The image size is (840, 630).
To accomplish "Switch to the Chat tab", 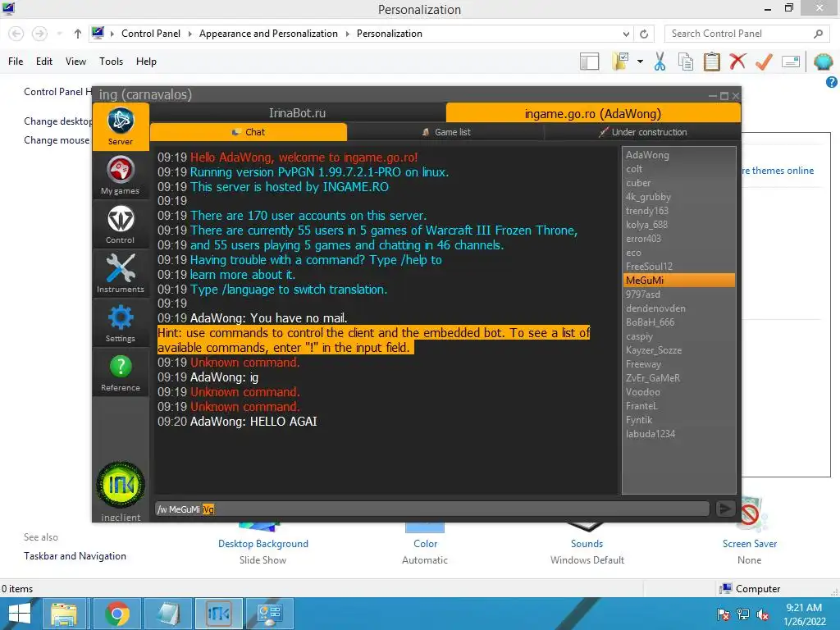I will click(x=249, y=132).
